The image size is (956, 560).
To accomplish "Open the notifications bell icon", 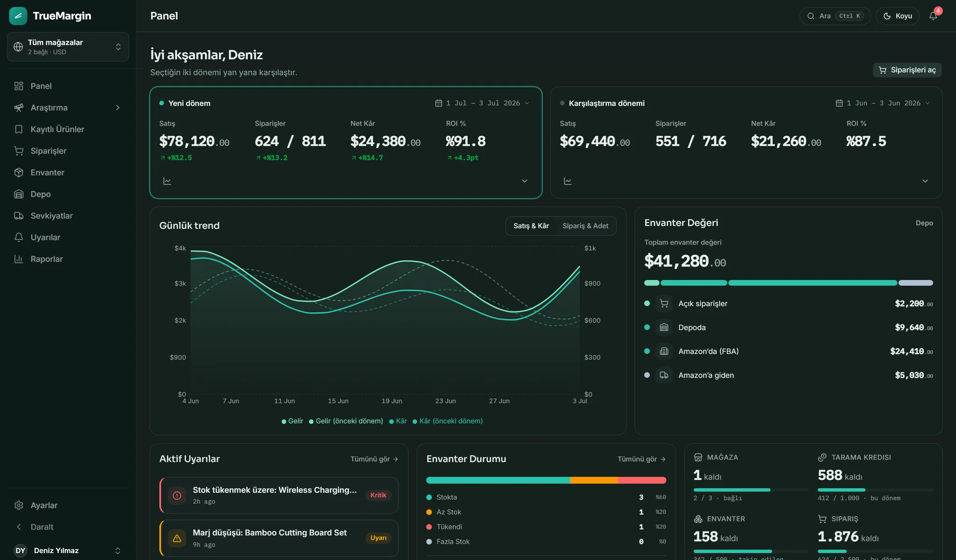I will click(933, 16).
